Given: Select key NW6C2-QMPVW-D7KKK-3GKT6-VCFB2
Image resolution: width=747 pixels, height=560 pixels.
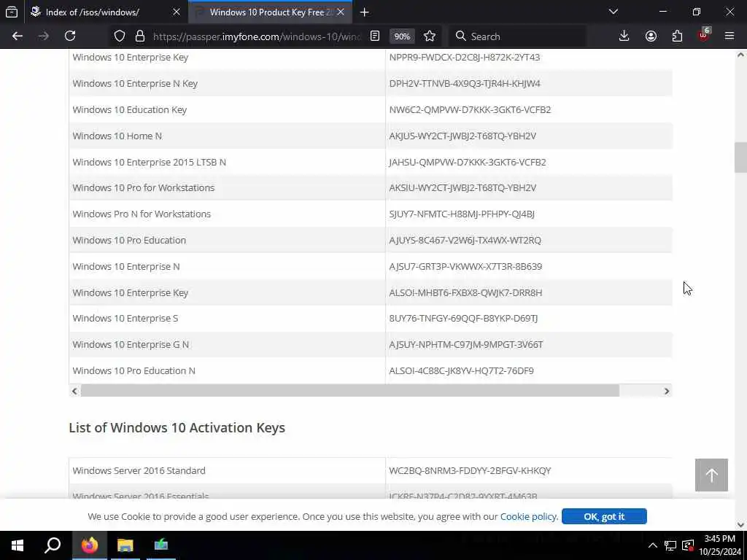Looking at the screenshot, I should coord(470,109).
